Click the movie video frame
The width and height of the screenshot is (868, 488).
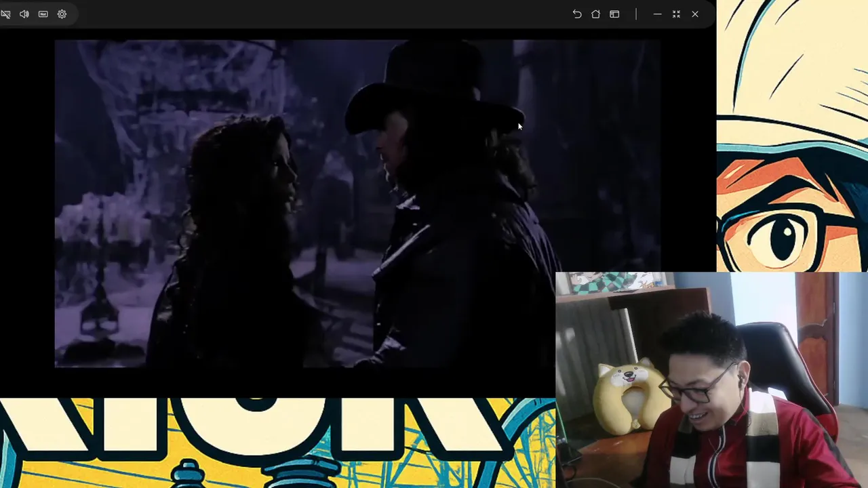tap(357, 203)
